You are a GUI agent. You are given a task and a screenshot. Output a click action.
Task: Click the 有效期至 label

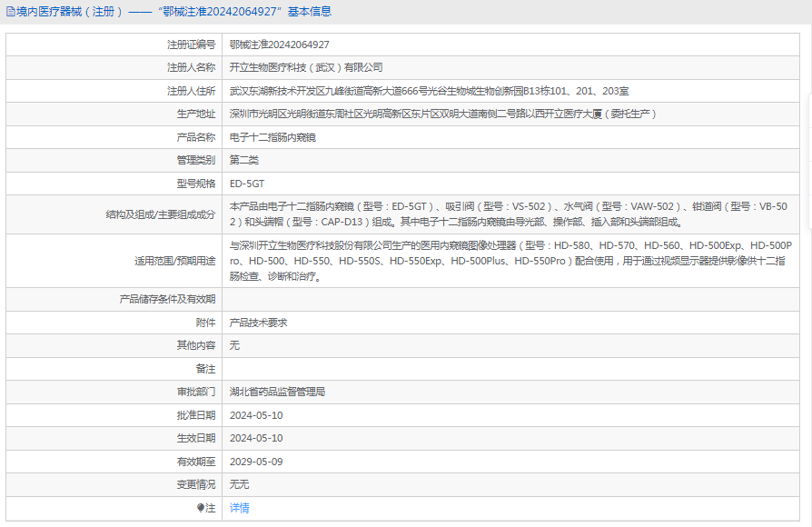196,462
